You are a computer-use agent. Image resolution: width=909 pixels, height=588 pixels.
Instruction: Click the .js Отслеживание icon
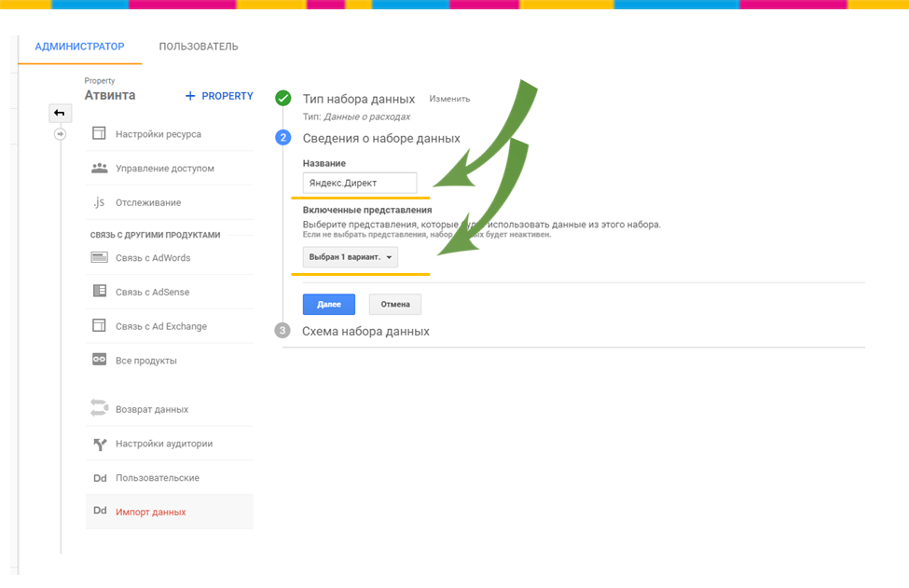coord(99,201)
